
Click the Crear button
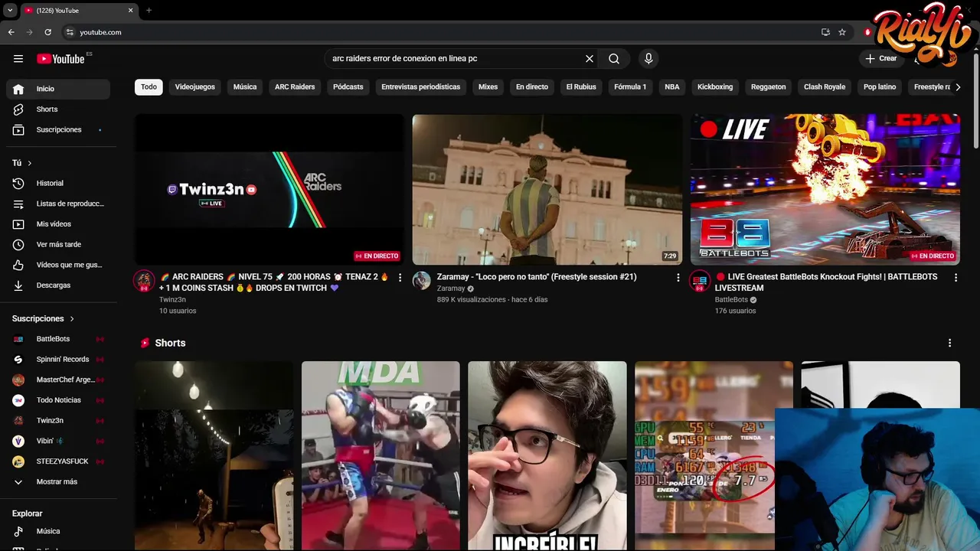click(880, 59)
